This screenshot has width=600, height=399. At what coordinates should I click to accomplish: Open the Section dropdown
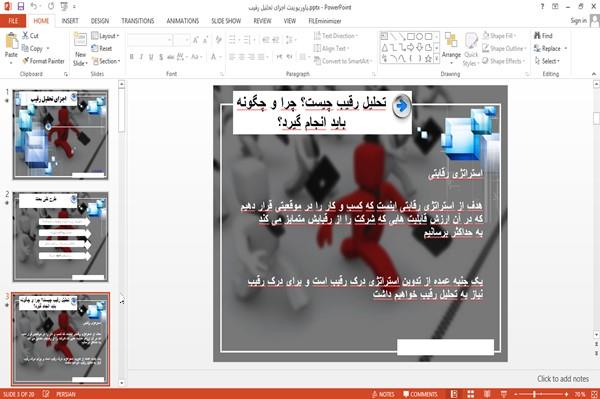[106, 61]
